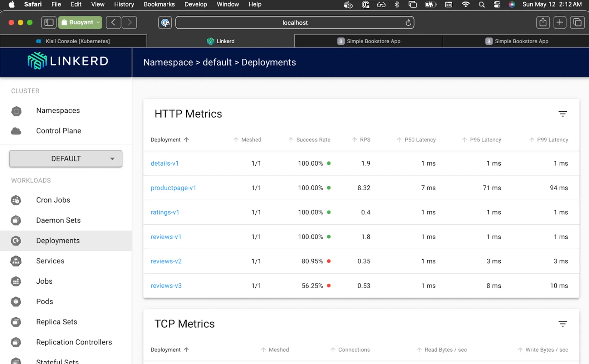This screenshot has height=364, width=589.
Task: Open a new tab with the plus button
Action: pos(560,22)
